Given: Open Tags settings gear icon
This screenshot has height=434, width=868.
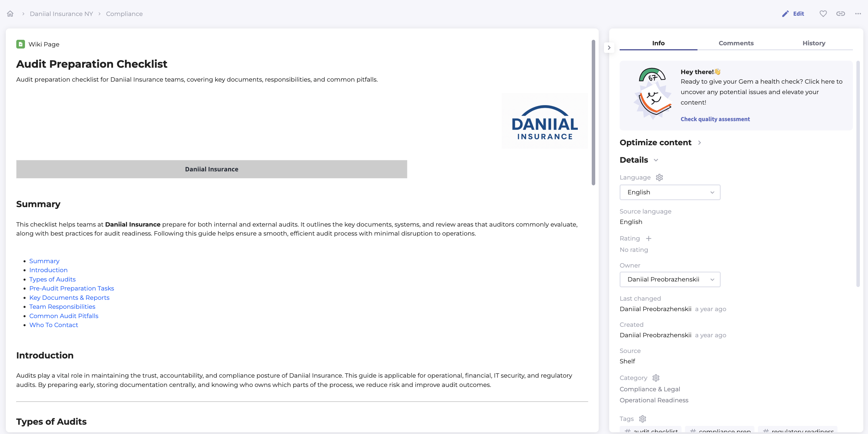Looking at the screenshot, I should pos(642,419).
